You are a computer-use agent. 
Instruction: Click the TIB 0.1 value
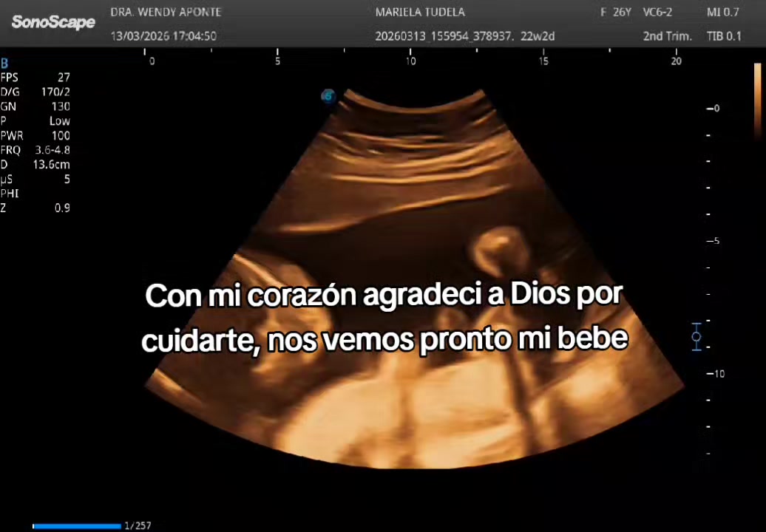point(724,36)
